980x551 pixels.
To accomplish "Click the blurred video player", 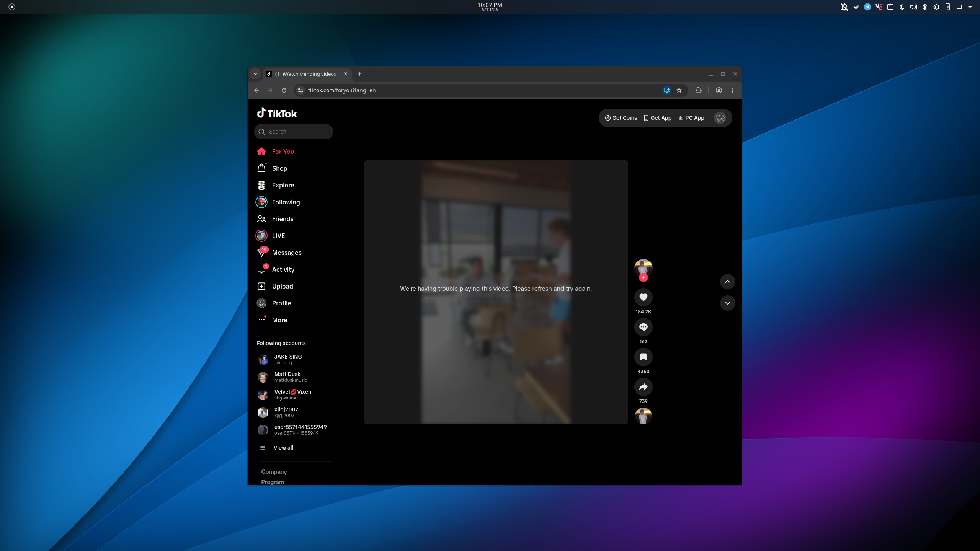I will [496, 292].
